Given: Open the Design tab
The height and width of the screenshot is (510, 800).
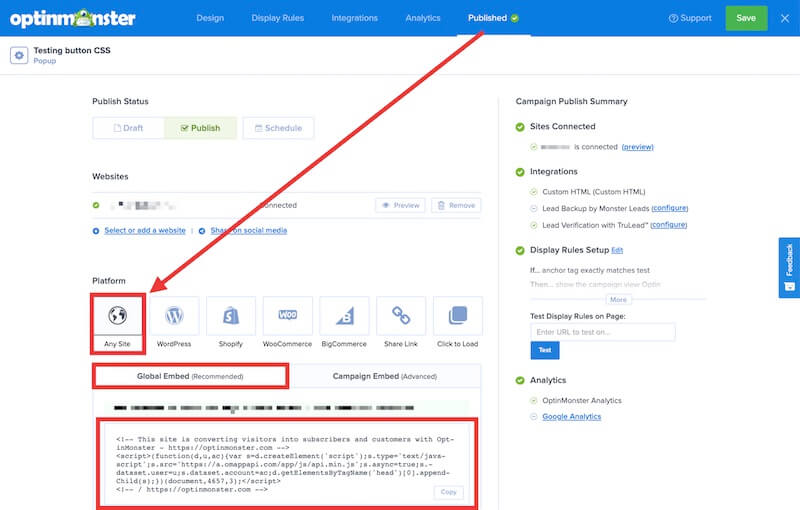Looking at the screenshot, I should point(210,18).
